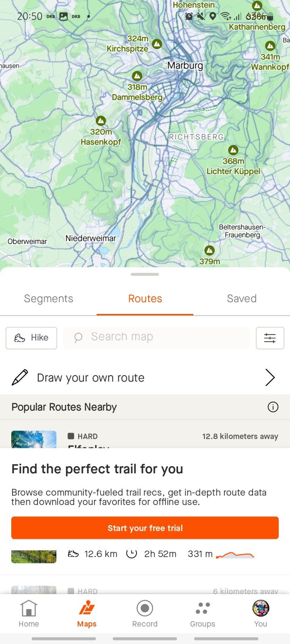Viewport: 290px width, 644px height.
Task: Tap the Wannkopf peak marker
Action: coord(270,46)
